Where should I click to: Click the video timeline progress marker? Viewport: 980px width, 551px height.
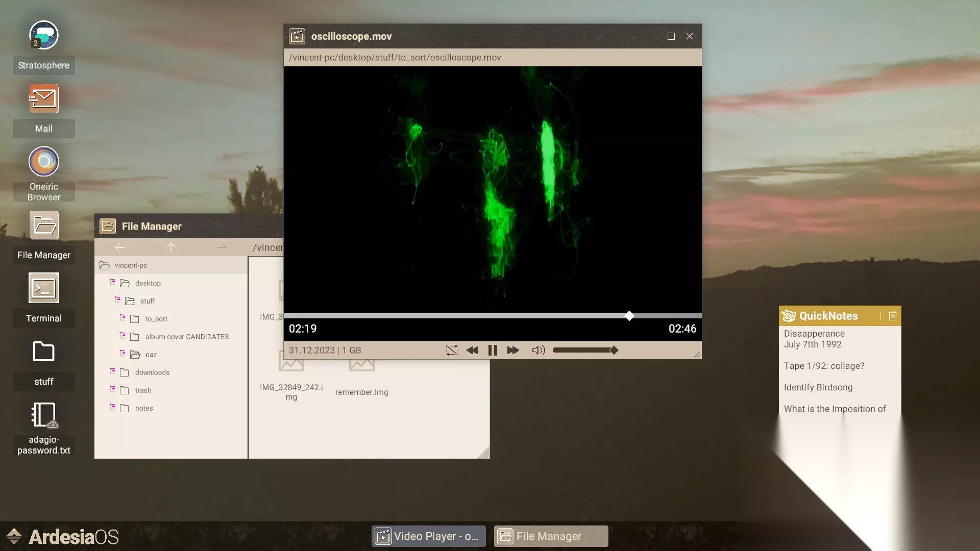pyautogui.click(x=629, y=316)
